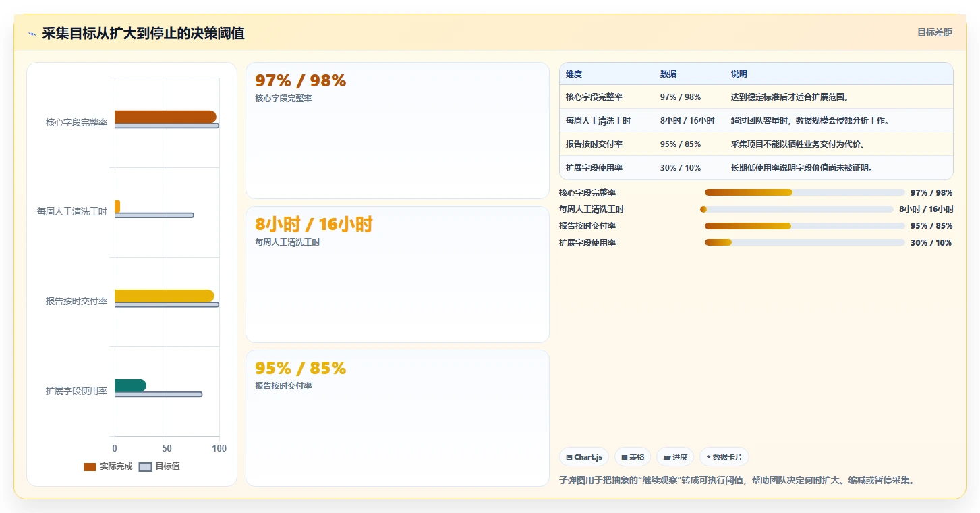The width and height of the screenshot is (980, 513).
Task: Click 每周人工清洗工时 caption in the second card
Action: coord(287,242)
